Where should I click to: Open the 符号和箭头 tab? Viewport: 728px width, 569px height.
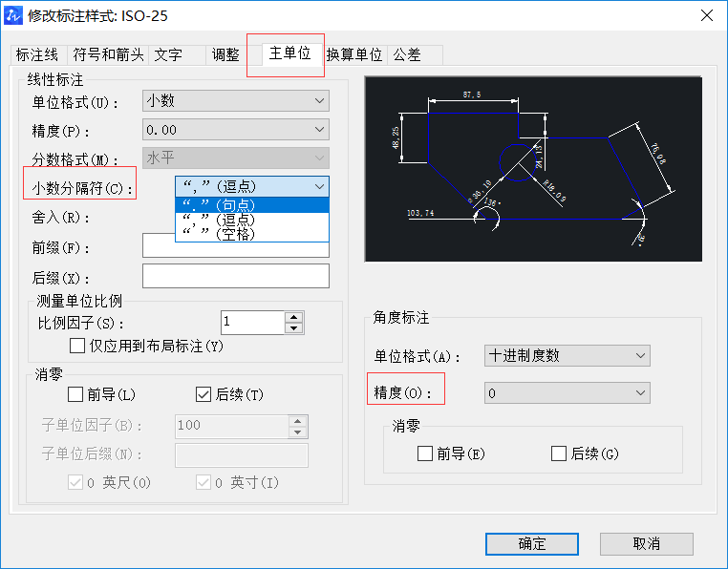pyautogui.click(x=108, y=55)
